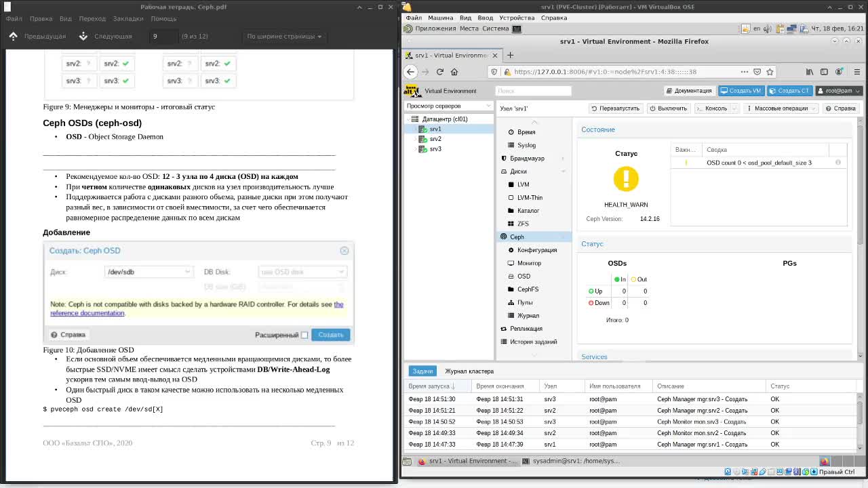Expand the srv2 tree node
868x488 pixels.
[415, 139]
